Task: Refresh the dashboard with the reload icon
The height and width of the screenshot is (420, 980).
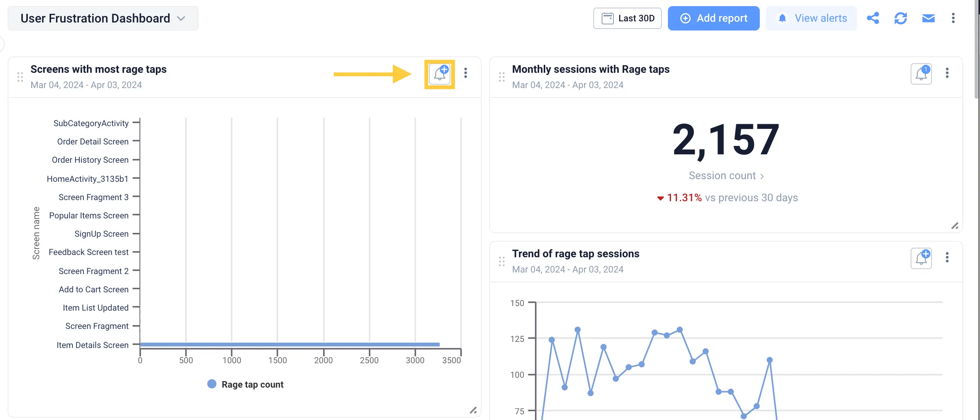Action: pyautogui.click(x=900, y=18)
